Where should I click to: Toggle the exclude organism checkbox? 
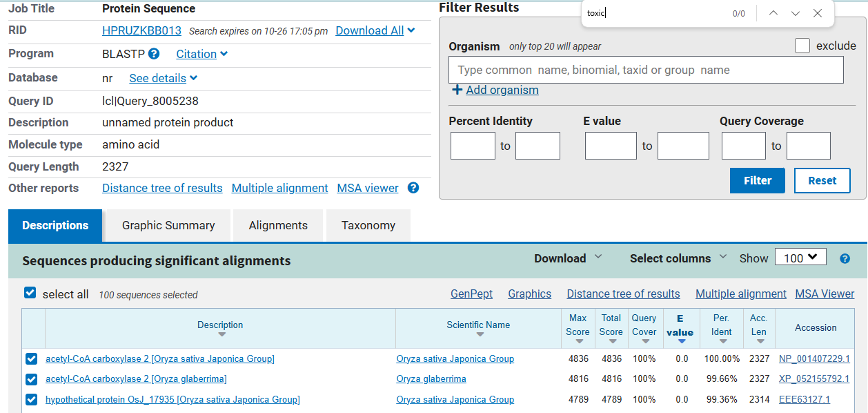[x=802, y=46]
